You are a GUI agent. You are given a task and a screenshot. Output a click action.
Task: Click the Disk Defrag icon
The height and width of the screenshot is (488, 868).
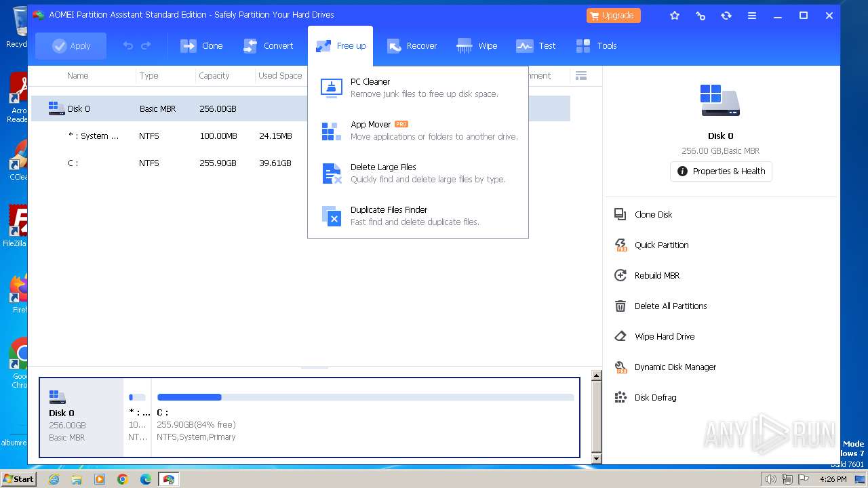point(620,397)
